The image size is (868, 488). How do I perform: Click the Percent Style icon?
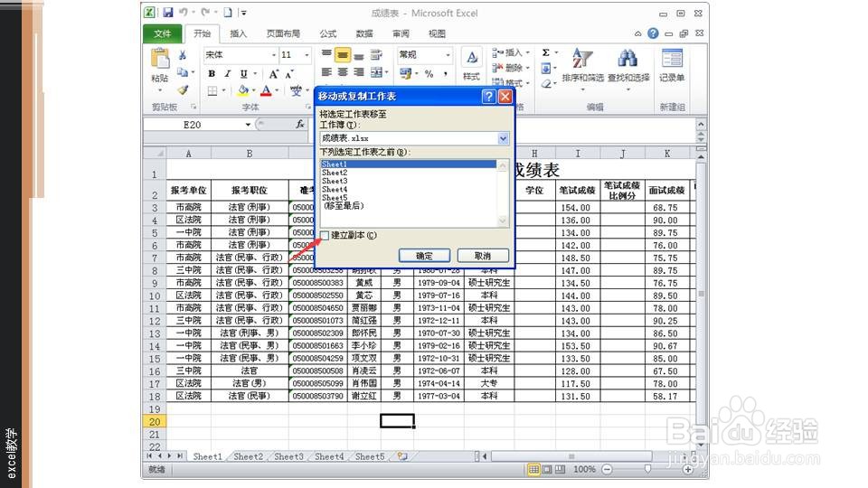[x=429, y=73]
